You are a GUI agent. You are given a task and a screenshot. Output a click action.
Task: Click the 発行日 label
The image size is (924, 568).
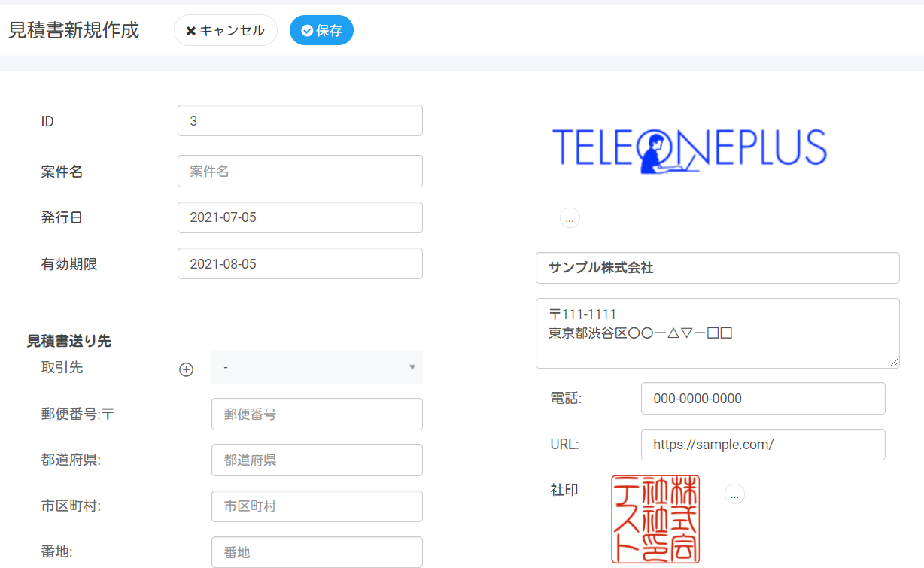(x=62, y=218)
